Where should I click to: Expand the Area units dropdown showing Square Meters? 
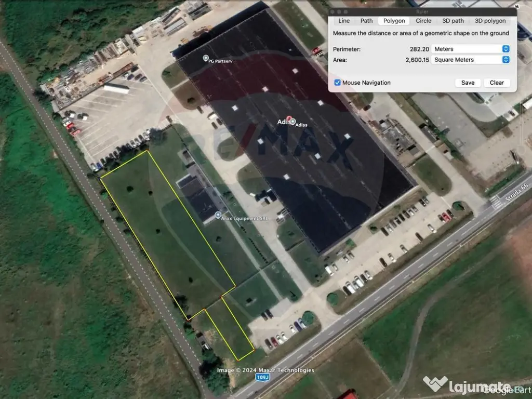pyautogui.click(x=470, y=60)
